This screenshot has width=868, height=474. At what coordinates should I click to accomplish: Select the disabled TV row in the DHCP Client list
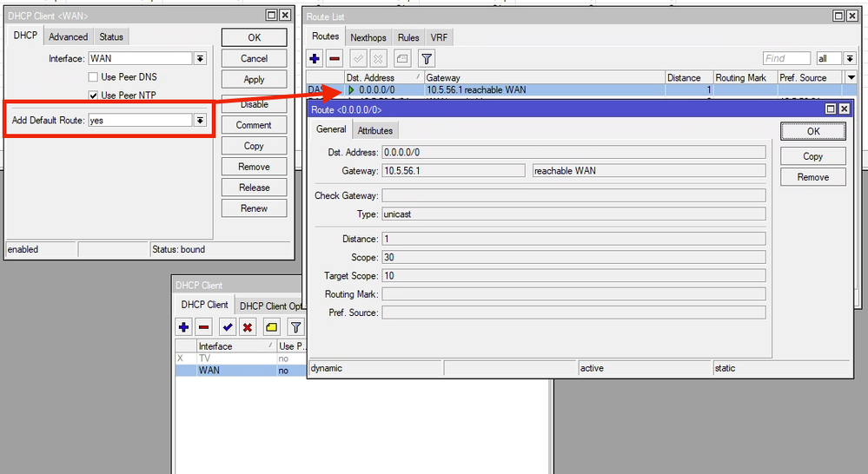242,359
